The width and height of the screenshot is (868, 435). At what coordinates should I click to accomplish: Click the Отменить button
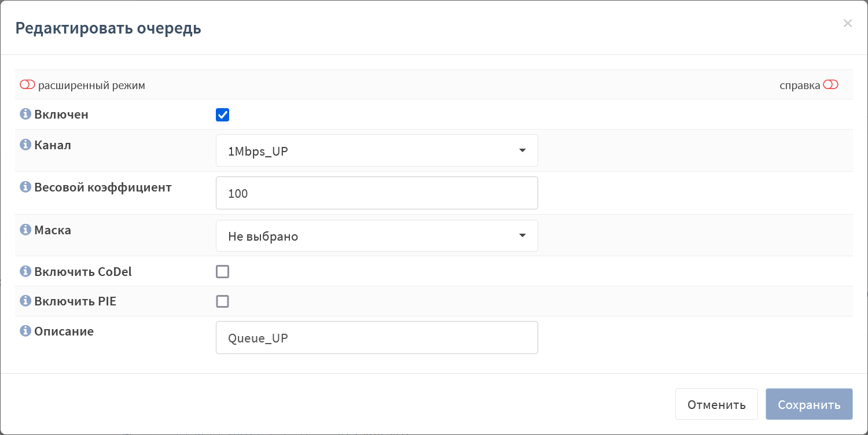[716, 404]
